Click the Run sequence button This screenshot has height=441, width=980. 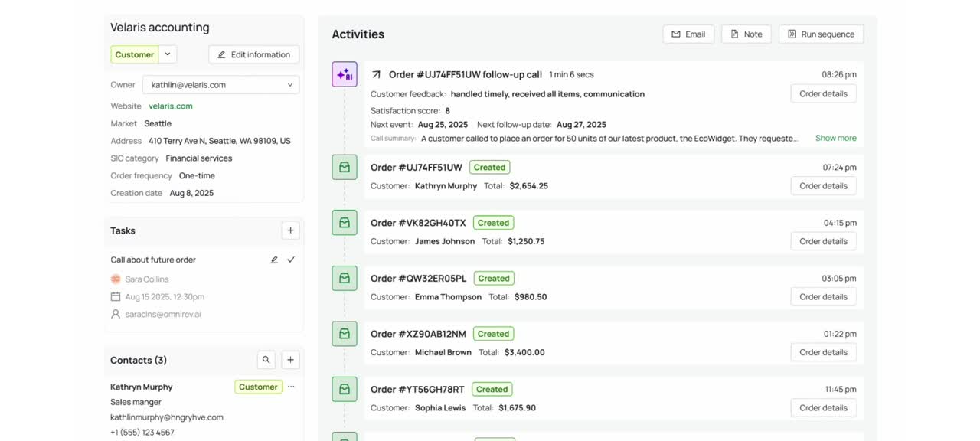(x=822, y=34)
